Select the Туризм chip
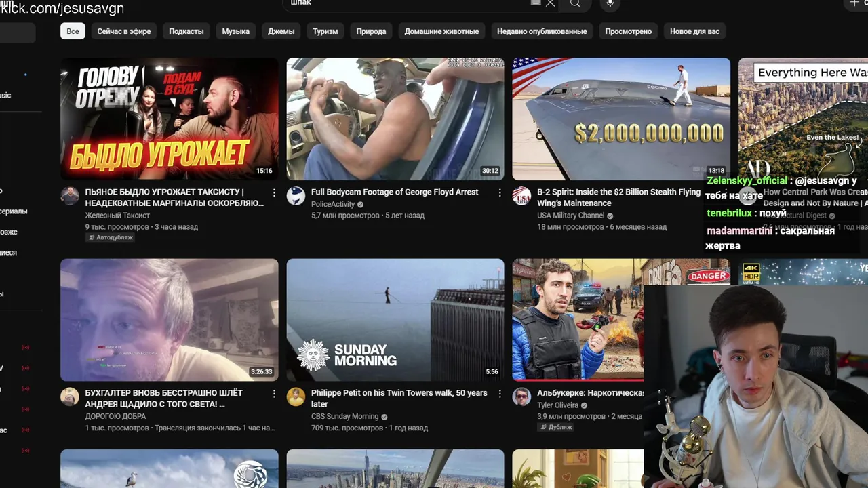The image size is (868, 488). click(x=325, y=31)
